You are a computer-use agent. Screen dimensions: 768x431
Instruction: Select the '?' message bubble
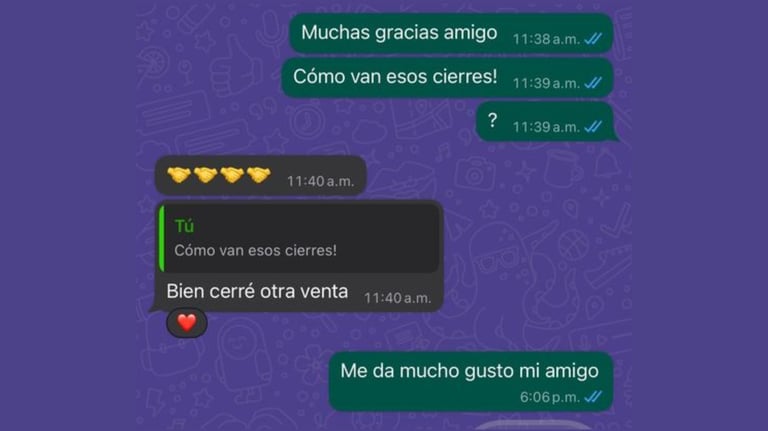[546, 122]
